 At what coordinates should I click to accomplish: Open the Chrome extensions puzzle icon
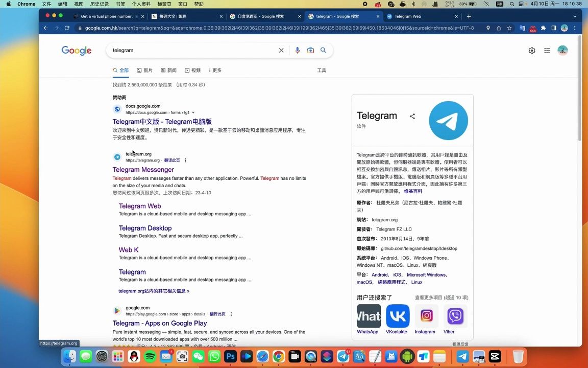[x=543, y=28]
